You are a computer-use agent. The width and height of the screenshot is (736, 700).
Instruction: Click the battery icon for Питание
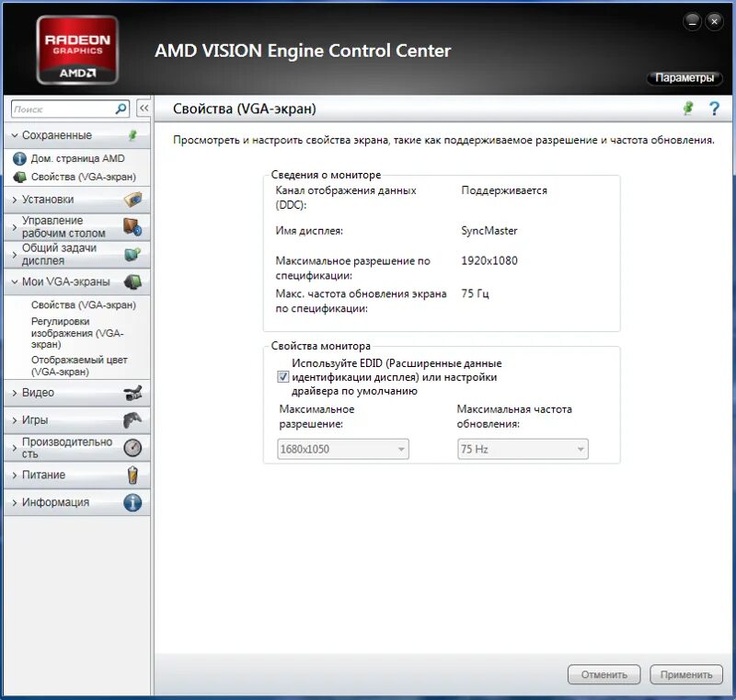132,475
